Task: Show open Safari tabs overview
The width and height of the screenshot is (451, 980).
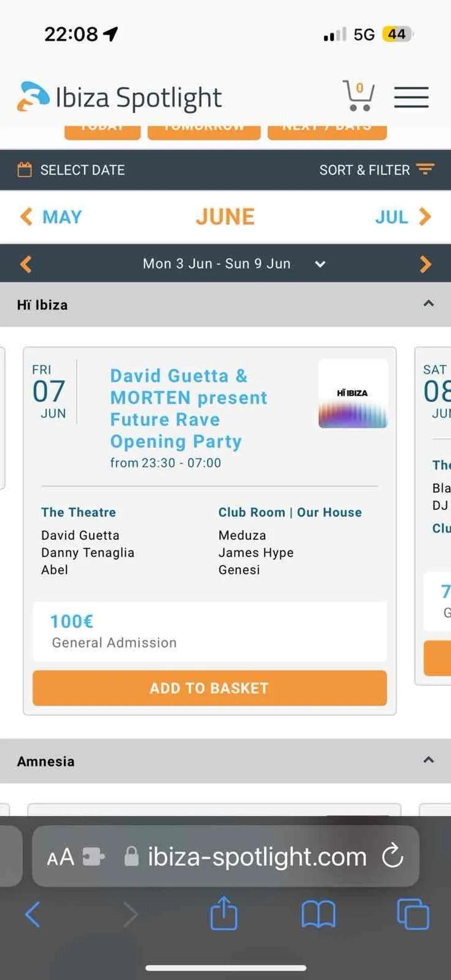Action: pos(413,914)
